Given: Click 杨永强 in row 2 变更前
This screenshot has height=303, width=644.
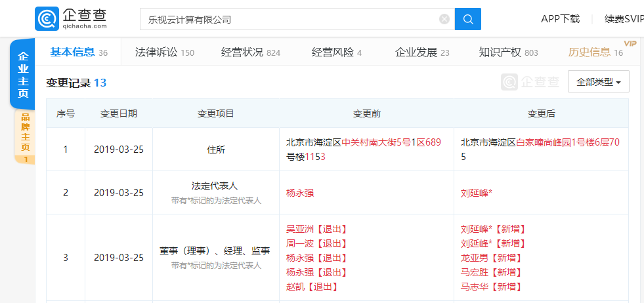Looking at the screenshot, I should click(300, 193).
